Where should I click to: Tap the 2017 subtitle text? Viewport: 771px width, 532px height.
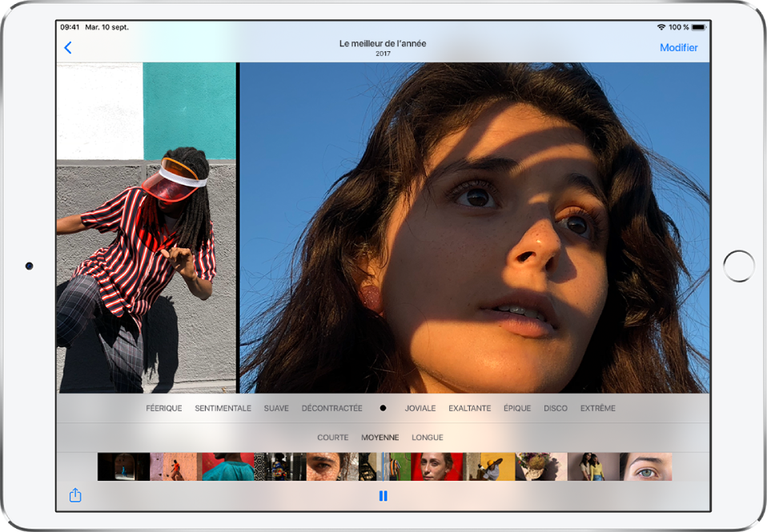pos(383,54)
